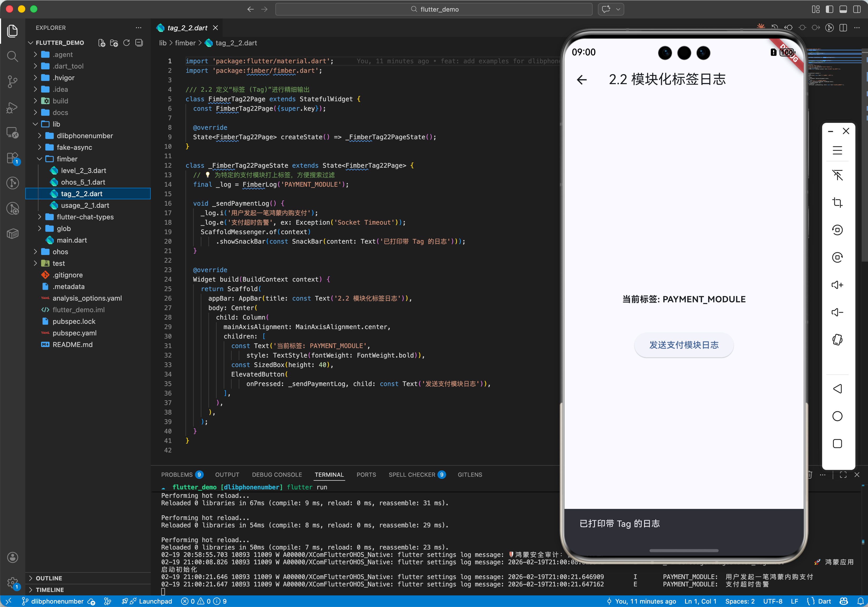Switch to the PROBLEMS tab

click(177, 475)
